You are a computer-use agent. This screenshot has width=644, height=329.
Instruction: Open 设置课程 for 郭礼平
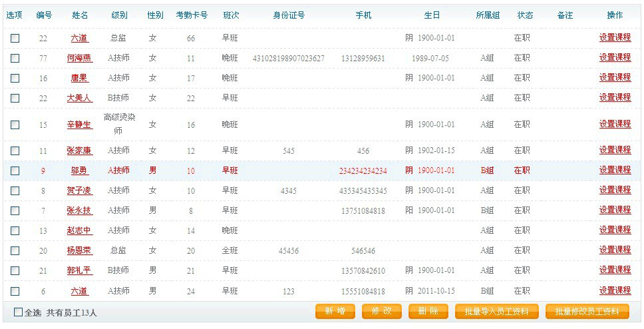click(x=615, y=270)
